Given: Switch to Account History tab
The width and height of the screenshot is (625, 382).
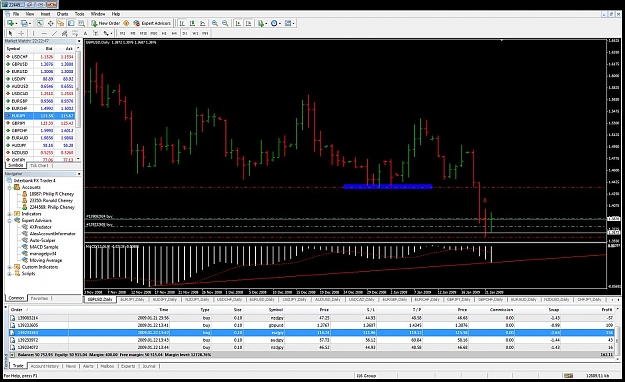Looking at the screenshot, I should [x=45, y=366].
